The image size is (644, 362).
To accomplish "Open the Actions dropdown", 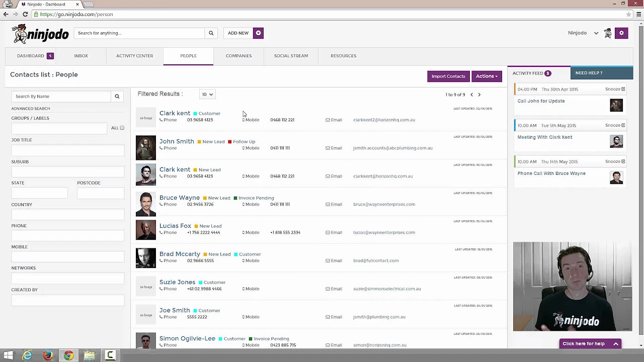I will [x=487, y=76].
